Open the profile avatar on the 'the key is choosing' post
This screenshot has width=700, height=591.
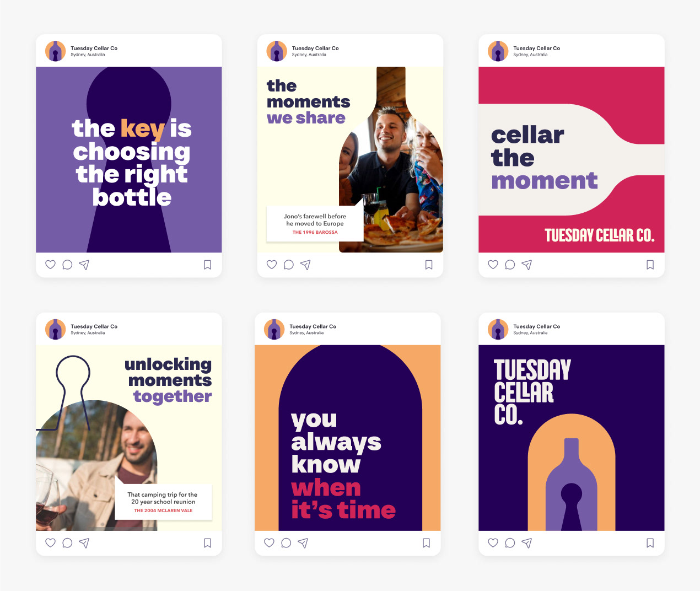55,51
